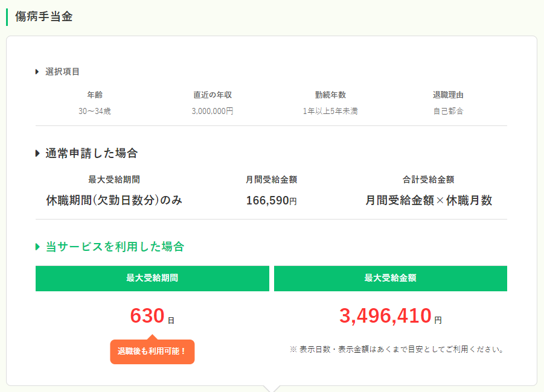The height and width of the screenshot is (392, 544).
Task: Click the amount 166,590円
Action: click(271, 200)
